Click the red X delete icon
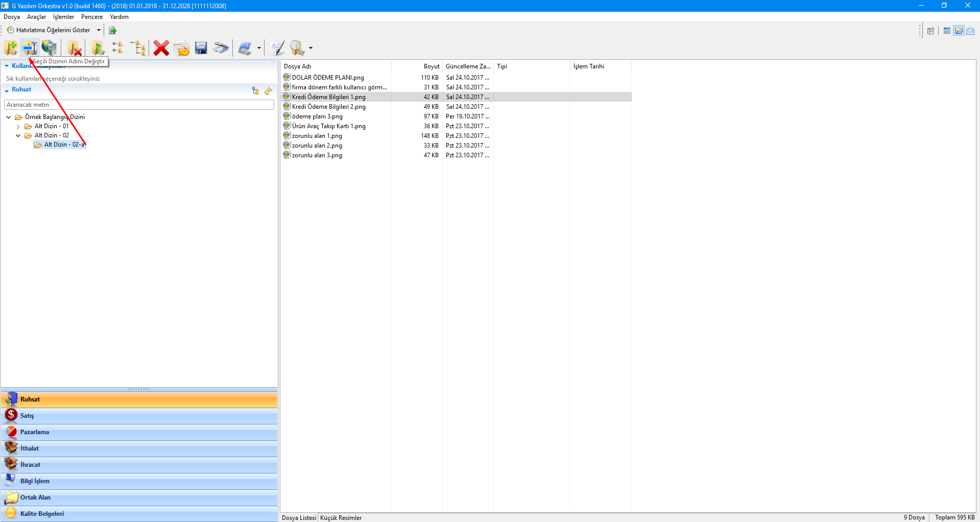Screen dimensions: 980x522 pos(161,48)
